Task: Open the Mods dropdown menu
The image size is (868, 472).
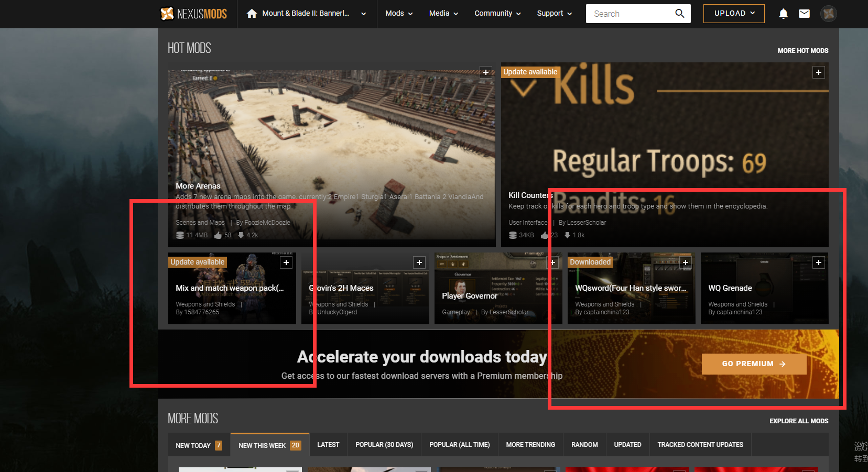Action: point(399,14)
